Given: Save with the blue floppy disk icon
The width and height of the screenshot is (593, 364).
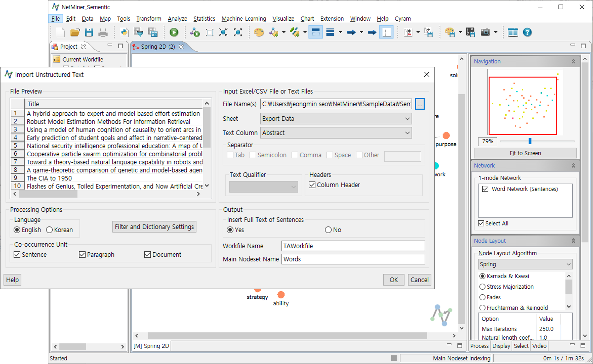Looking at the screenshot, I should [89, 32].
